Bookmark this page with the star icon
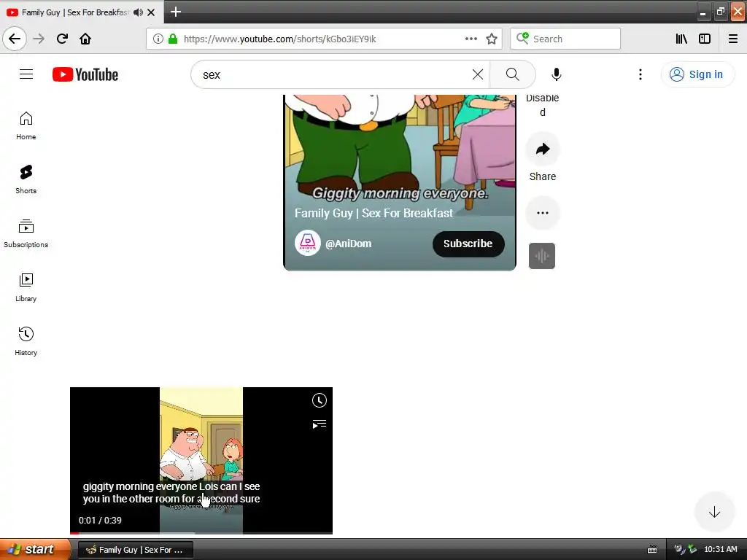747x560 pixels. (x=492, y=39)
